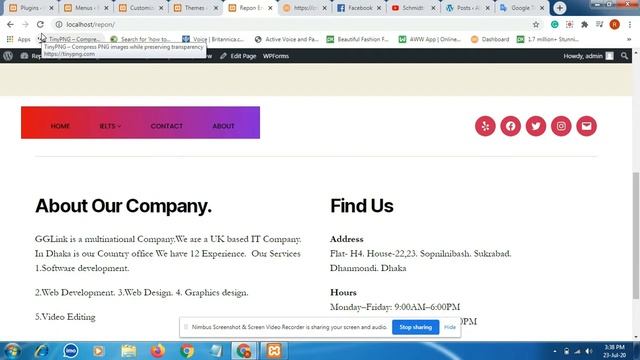Open AWW App bookmark
Viewport: 640px width, 360px height.
[429, 39]
